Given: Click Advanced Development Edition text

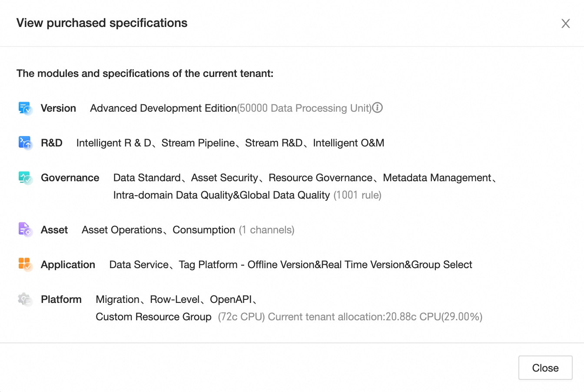Looking at the screenshot, I should click(163, 108).
